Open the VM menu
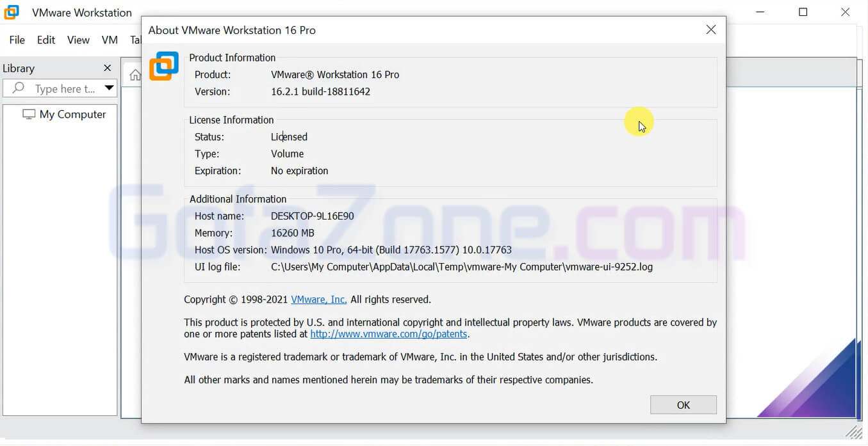 pos(110,40)
